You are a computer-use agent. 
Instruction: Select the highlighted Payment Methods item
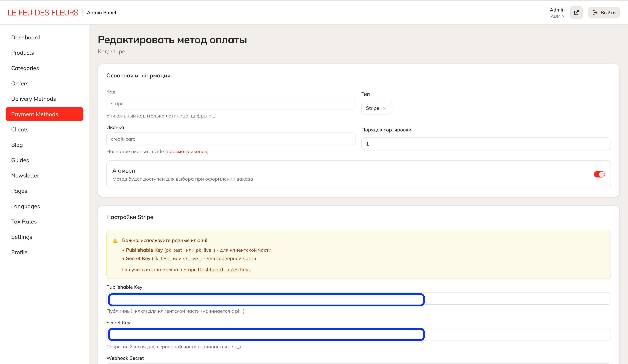click(x=35, y=114)
